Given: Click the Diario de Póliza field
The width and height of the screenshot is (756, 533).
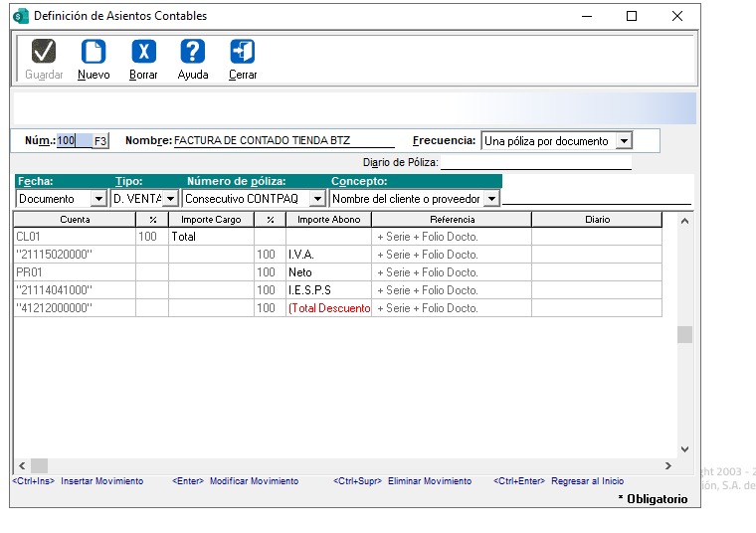Looking at the screenshot, I should [x=535, y=162].
